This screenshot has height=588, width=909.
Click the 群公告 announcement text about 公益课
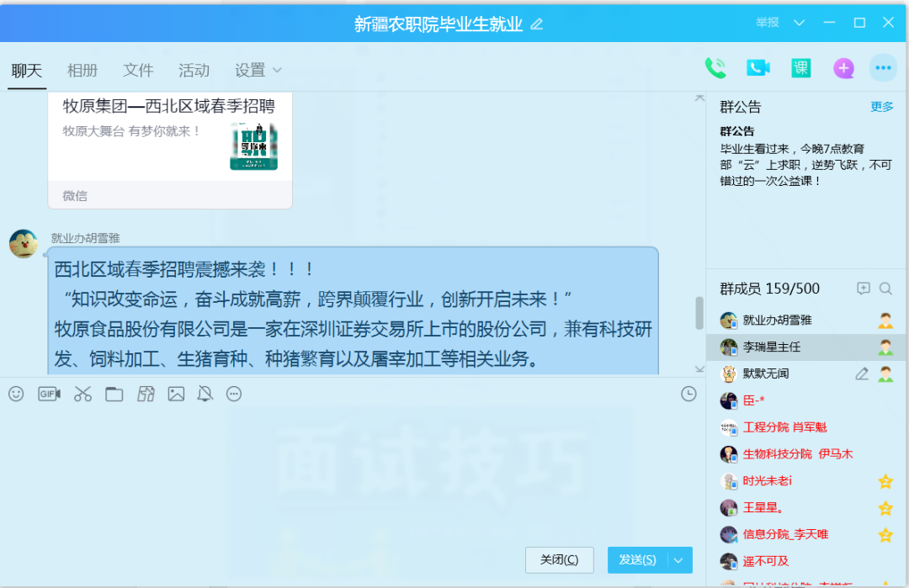[x=805, y=165]
